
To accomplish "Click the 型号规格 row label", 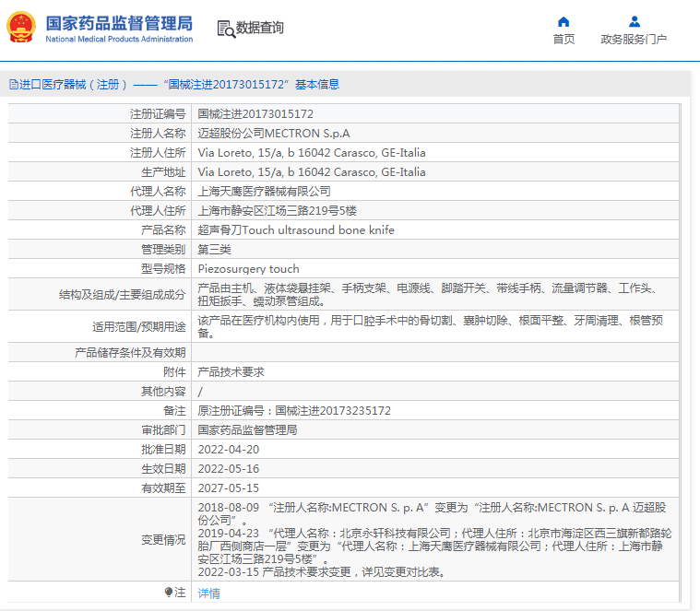I will tap(163, 269).
